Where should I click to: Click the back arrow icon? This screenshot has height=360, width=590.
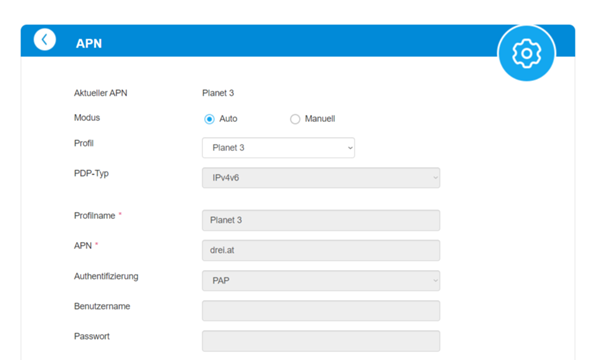pos(45,39)
